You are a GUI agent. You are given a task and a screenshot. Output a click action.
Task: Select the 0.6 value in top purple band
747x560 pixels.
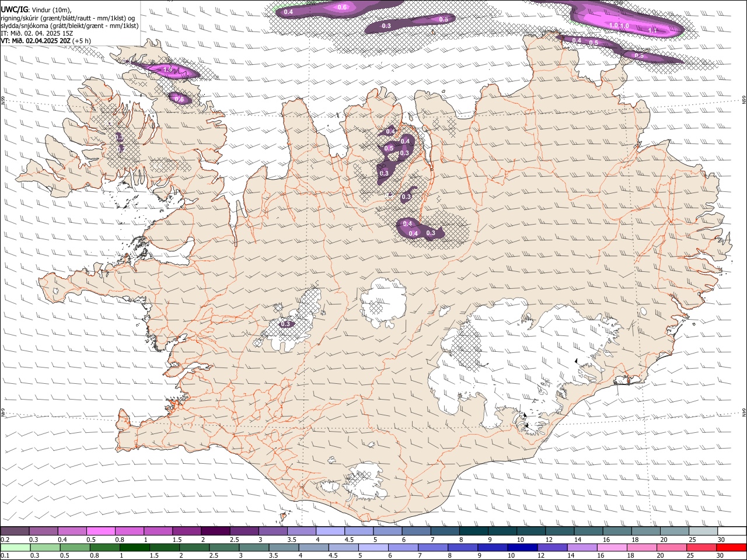[343, 7]
